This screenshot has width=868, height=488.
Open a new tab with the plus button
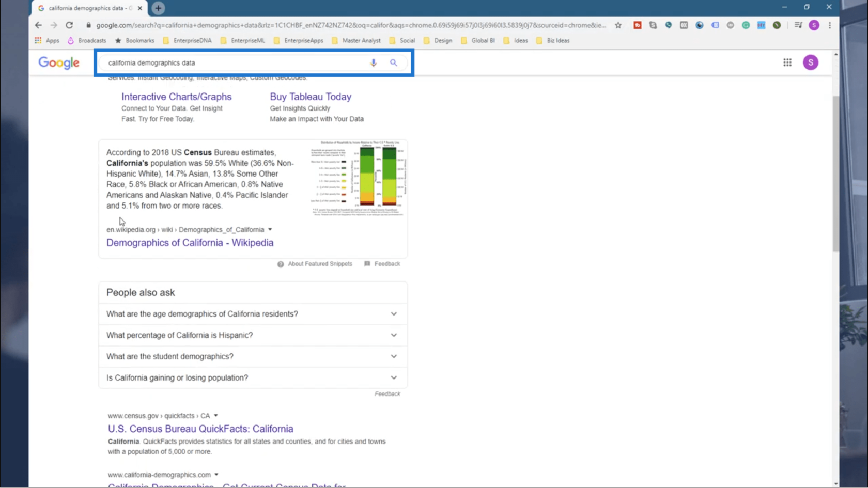[158, 8]
